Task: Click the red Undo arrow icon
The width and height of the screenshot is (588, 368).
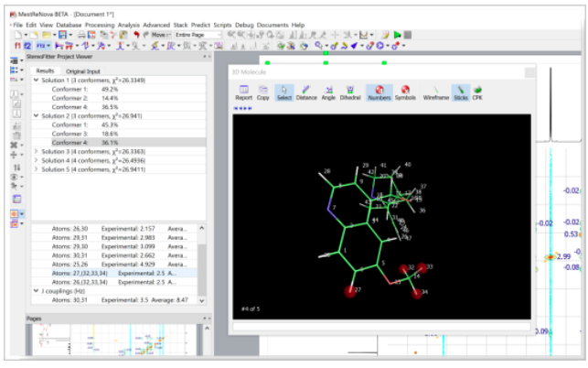Action: tap(136, 35)
